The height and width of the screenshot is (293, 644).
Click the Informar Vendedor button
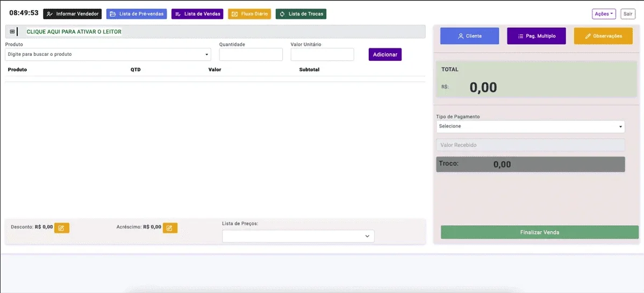72,14
